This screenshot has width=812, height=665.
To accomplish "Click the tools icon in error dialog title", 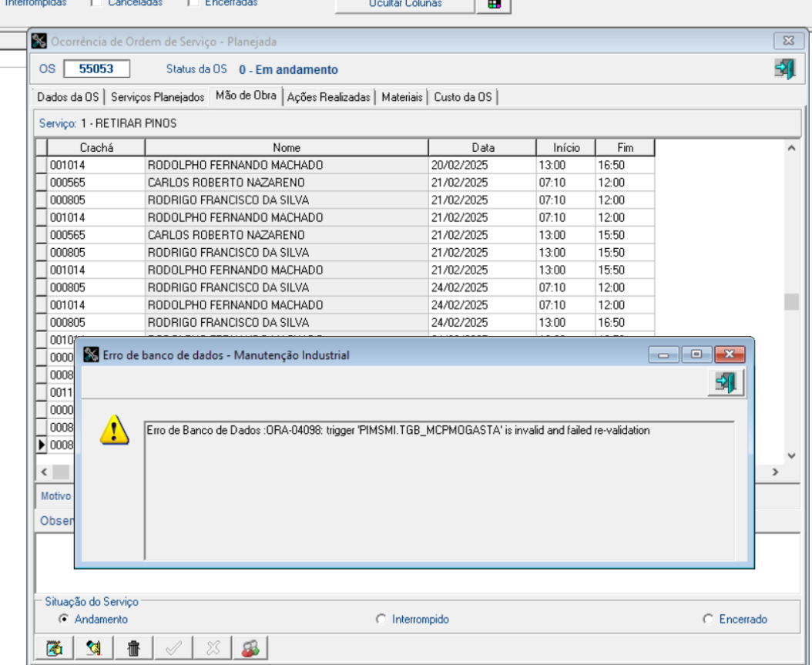I will (91, 354).
